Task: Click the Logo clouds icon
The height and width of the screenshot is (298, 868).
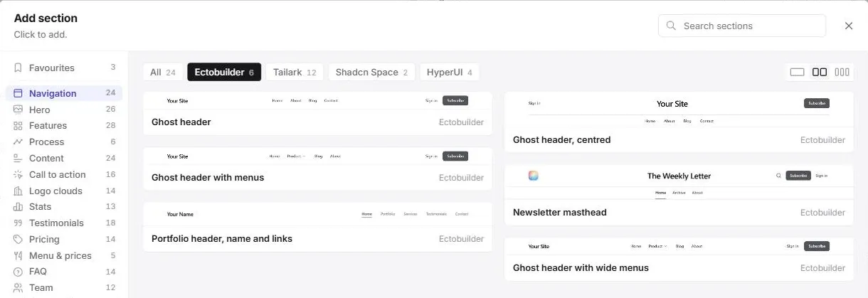Action: [18, 191]
